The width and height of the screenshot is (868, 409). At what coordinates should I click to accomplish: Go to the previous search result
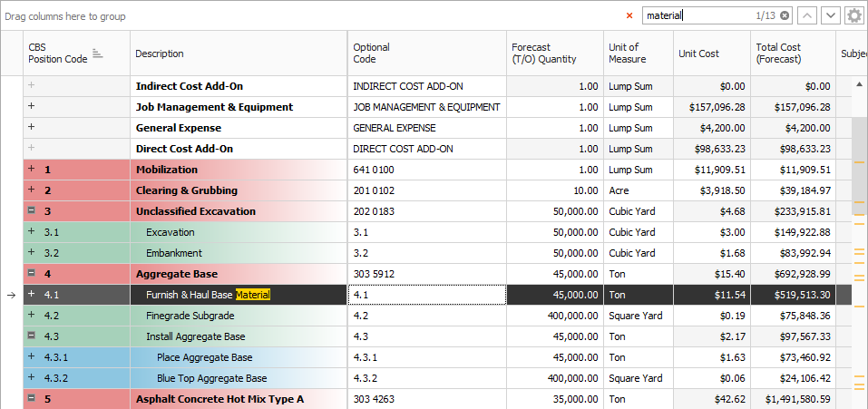806,15
